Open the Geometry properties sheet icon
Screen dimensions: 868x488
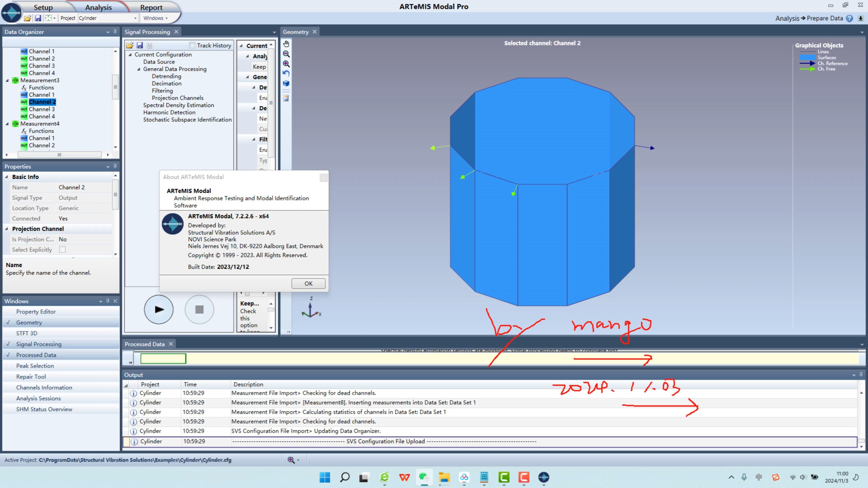coord(286,98)
